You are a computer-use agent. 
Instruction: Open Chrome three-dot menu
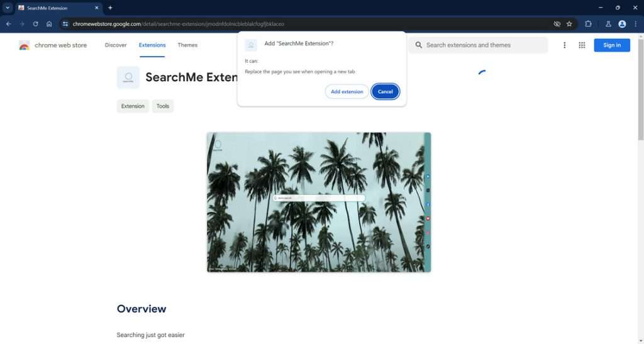(635, 25)
